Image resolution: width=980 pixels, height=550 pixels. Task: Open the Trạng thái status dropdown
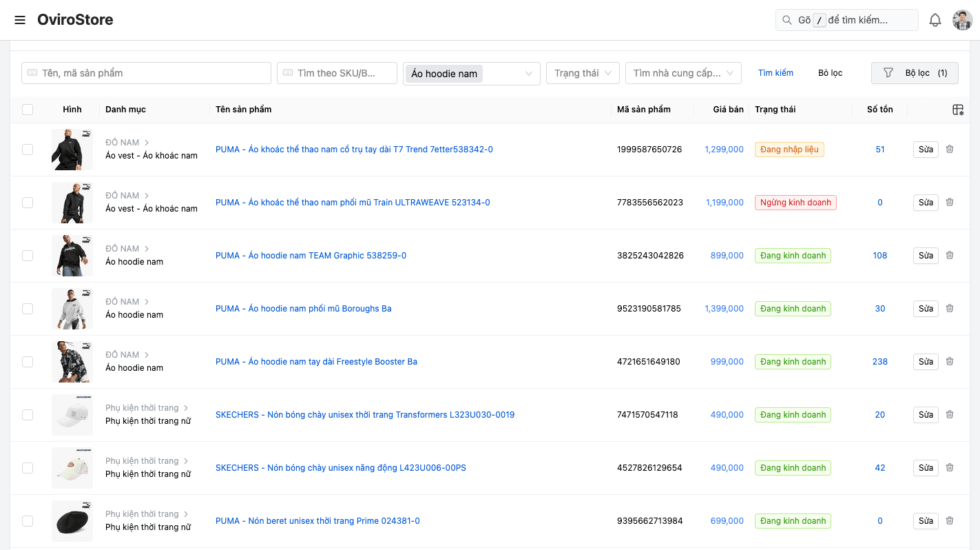583,73
